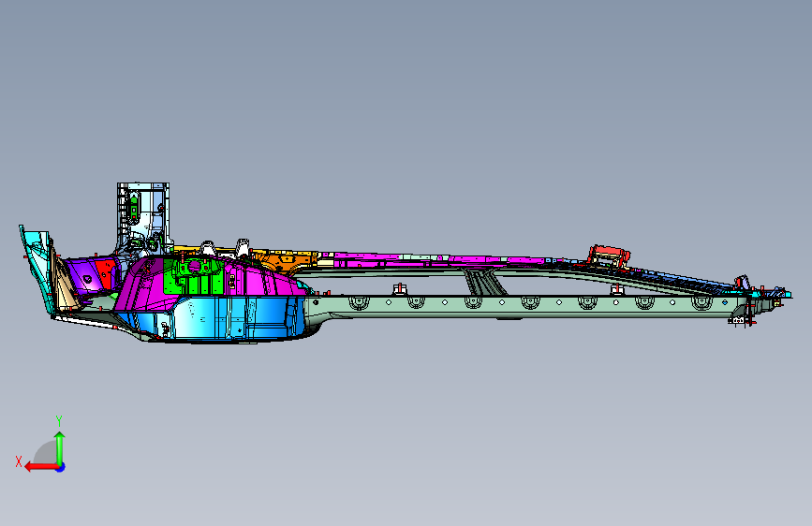Select the diagonal cross-brace in the frame middle
The height and width of the screenshot is (526, 812).
point(484,282)
